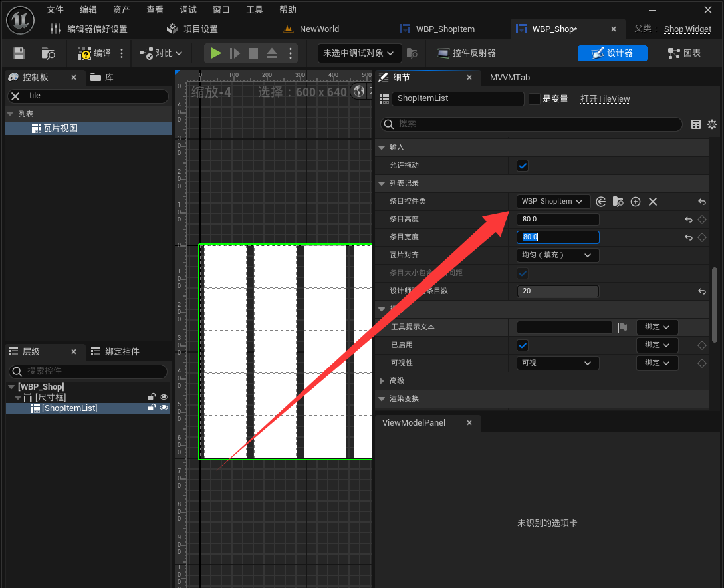This screenshot has width=724, height=588.
Task: Click the Unreal Engine logo icon
Action: pyautogui.click(x=20, y=20)
